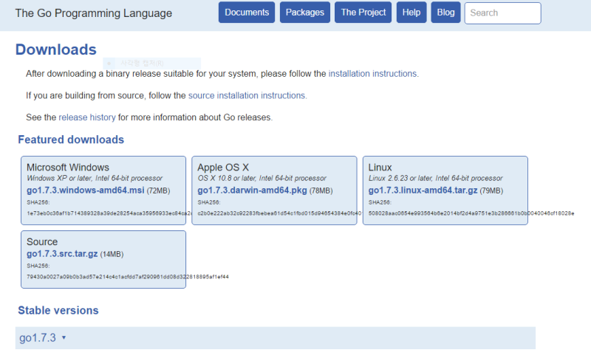Open the installation instructions link
Viewport: 591px width, 364px height.
tap(372, 74)
